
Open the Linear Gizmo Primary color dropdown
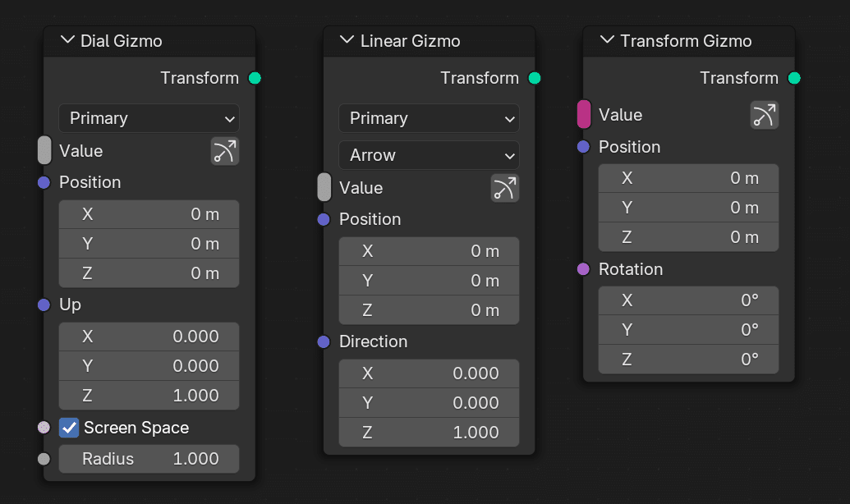click(429, 118)
